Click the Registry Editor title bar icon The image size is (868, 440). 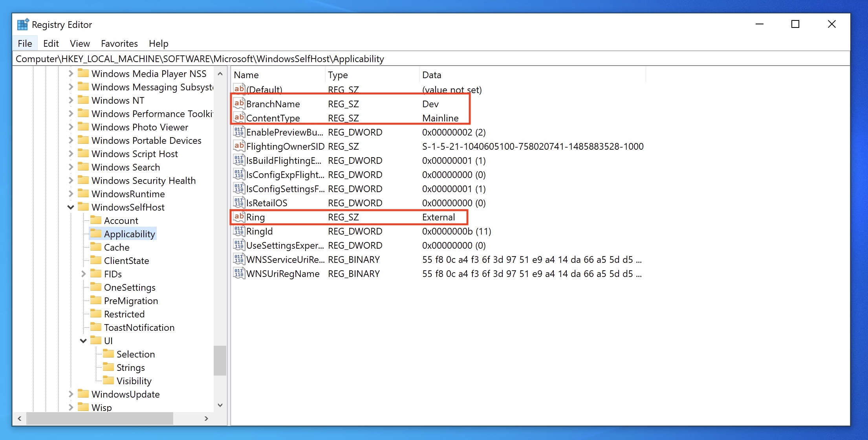[x=23, y=24]
